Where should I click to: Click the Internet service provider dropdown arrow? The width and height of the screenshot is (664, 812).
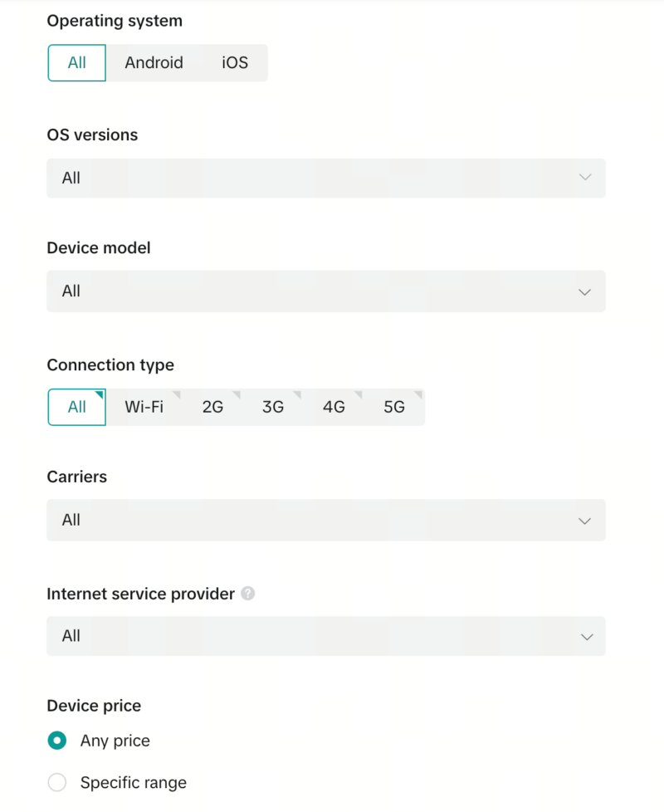click(584, 636)
